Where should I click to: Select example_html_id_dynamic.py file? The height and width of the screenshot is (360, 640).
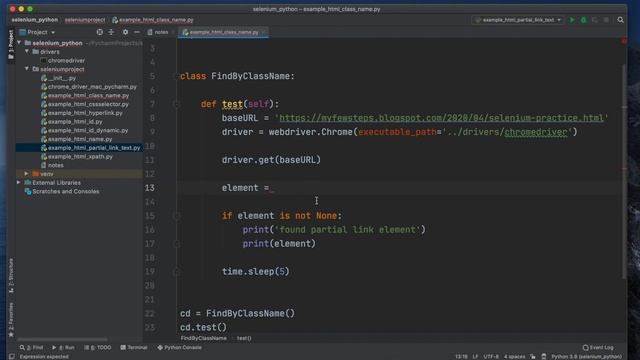pos(88,130)
